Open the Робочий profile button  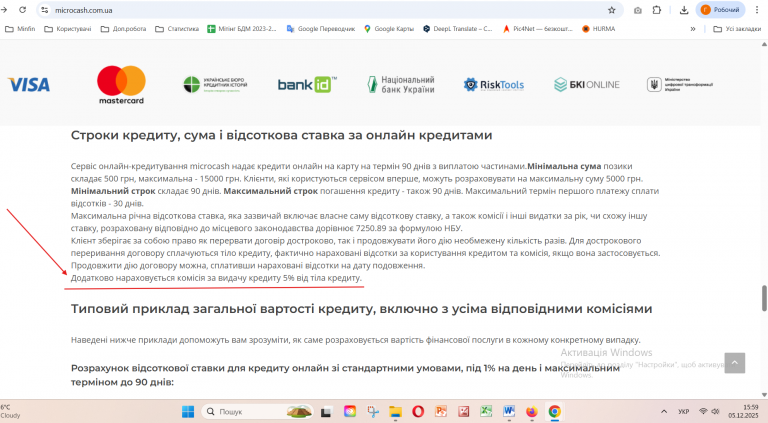pos(720,10)
